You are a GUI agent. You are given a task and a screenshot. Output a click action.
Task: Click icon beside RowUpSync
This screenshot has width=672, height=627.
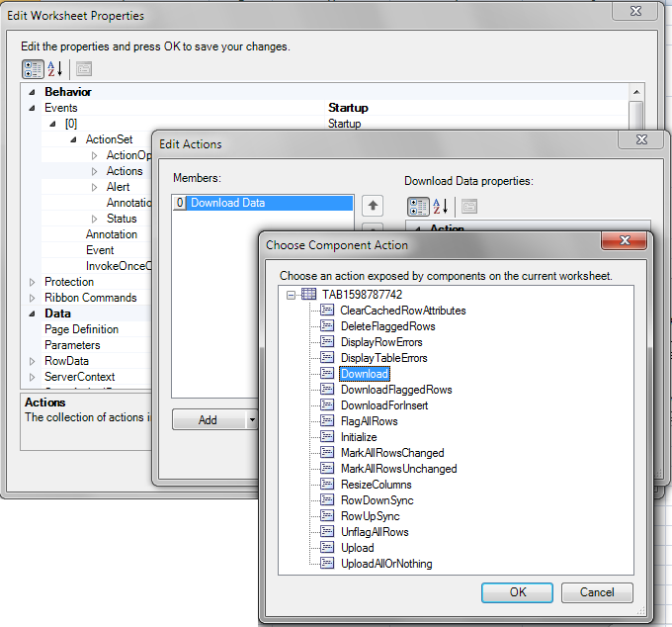327,516
